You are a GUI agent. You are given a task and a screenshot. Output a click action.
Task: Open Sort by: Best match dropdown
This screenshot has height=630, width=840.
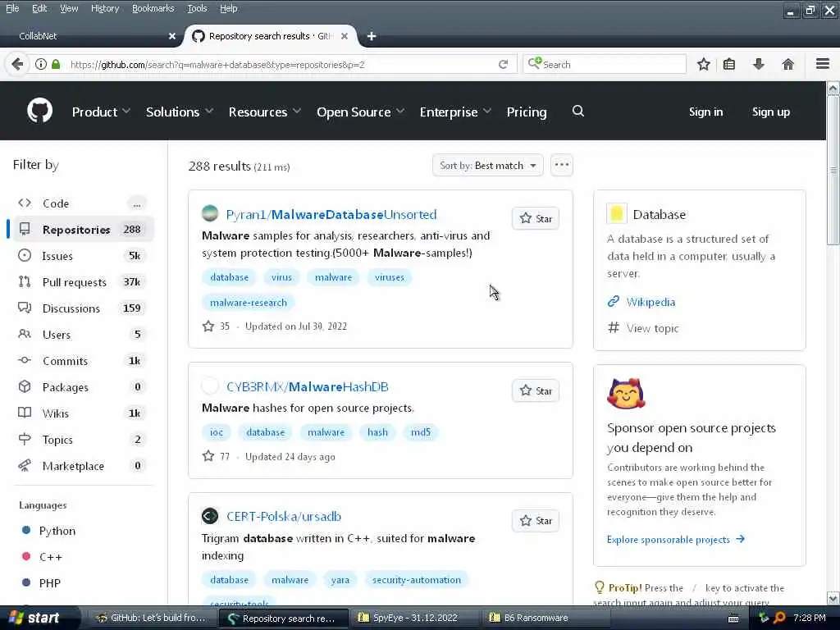tap(487, 165)
